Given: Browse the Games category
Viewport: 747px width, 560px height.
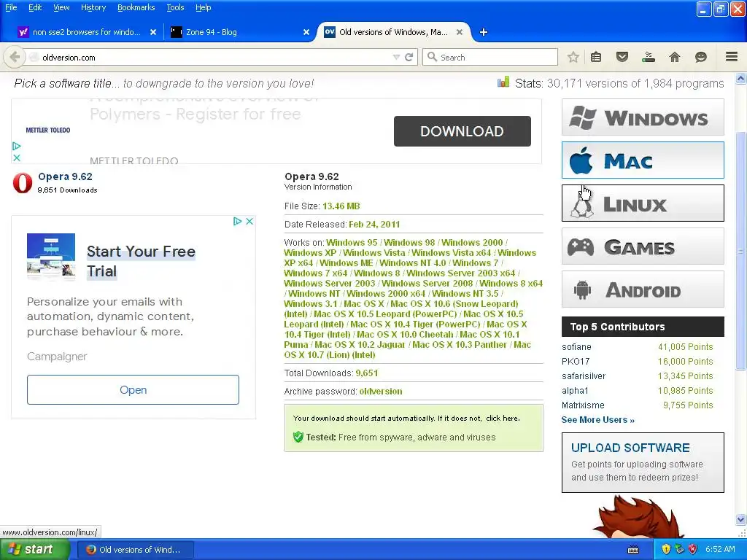Looking at the screenshot, I should click(643, 246).
